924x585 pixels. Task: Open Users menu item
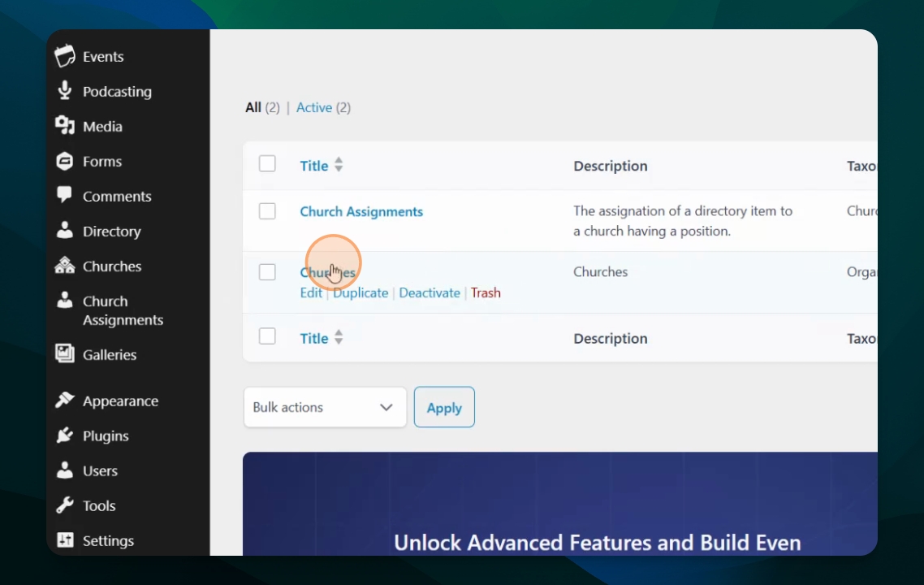100,471
